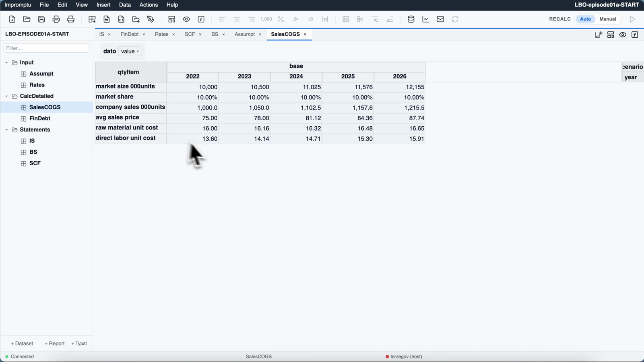Viewport: 644px width, 362px height.
Task: Select Rates in the sidebar tree
Action: 37,85
